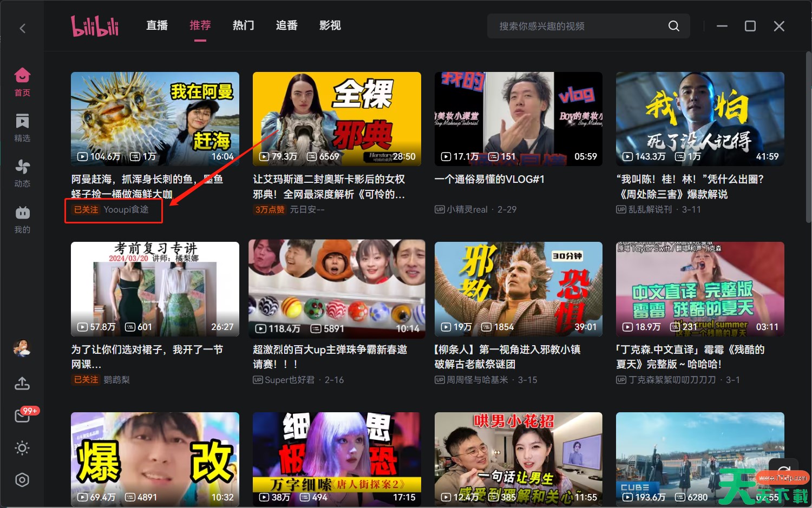The image size is (812, 508).
Task: Open the 细思极恐 唐人街探案2 thumbnail
Action: point(337,459)
